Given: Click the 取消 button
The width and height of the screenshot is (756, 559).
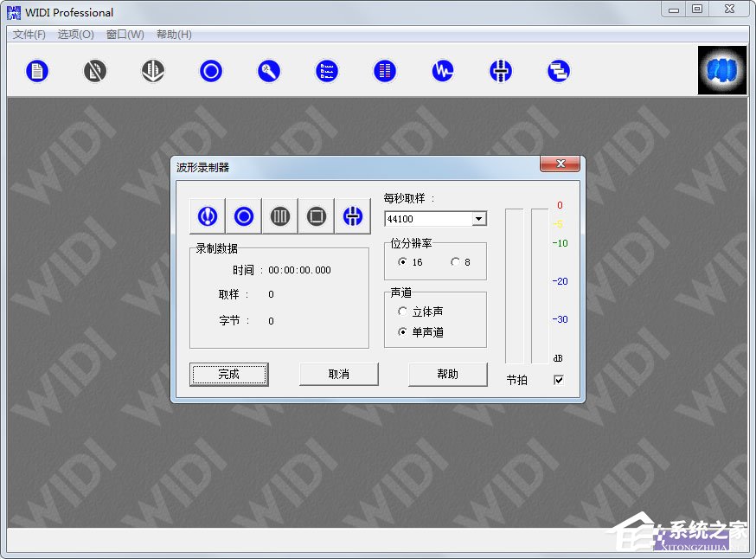Looking at the screenshot, I should click(339, 375).
